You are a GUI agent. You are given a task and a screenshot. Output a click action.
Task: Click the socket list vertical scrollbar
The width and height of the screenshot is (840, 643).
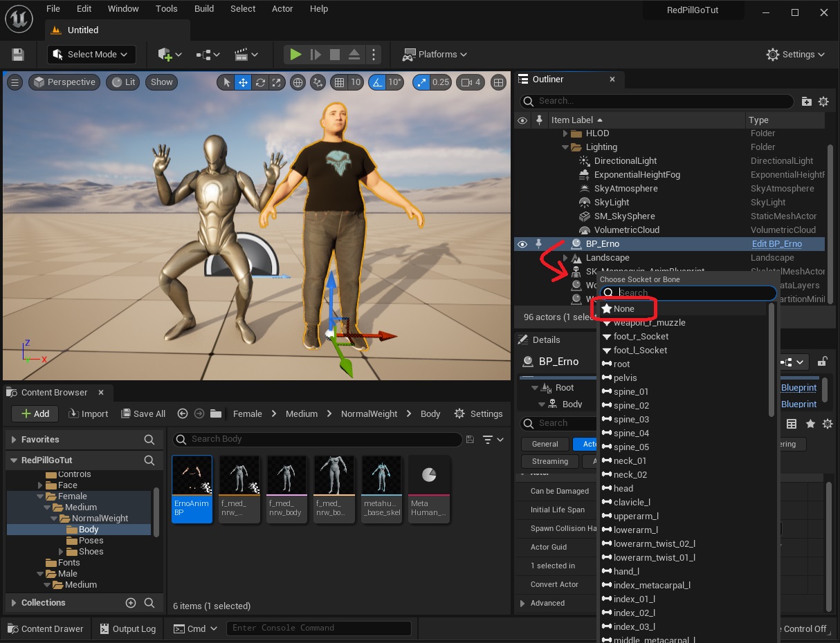(x=772, y=360)
